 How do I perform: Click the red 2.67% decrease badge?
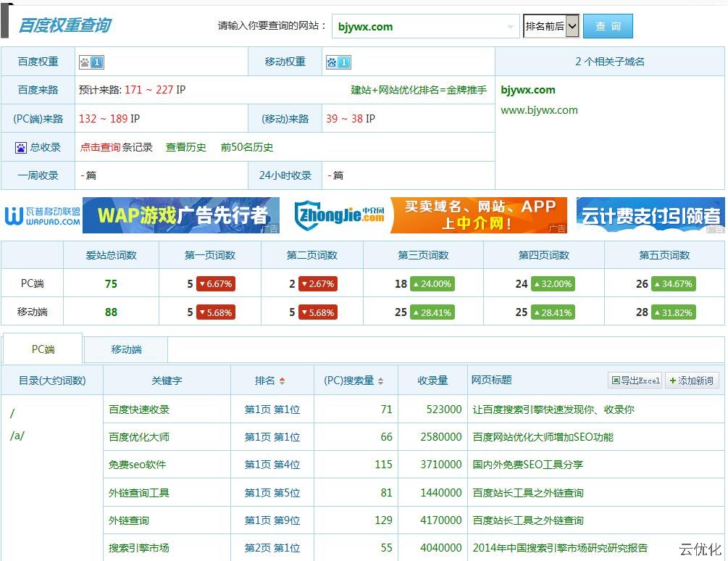(318, 283)
